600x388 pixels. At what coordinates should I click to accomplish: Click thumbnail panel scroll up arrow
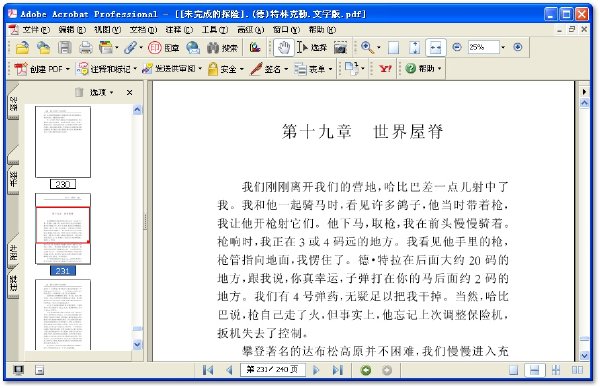pos(137,110)
